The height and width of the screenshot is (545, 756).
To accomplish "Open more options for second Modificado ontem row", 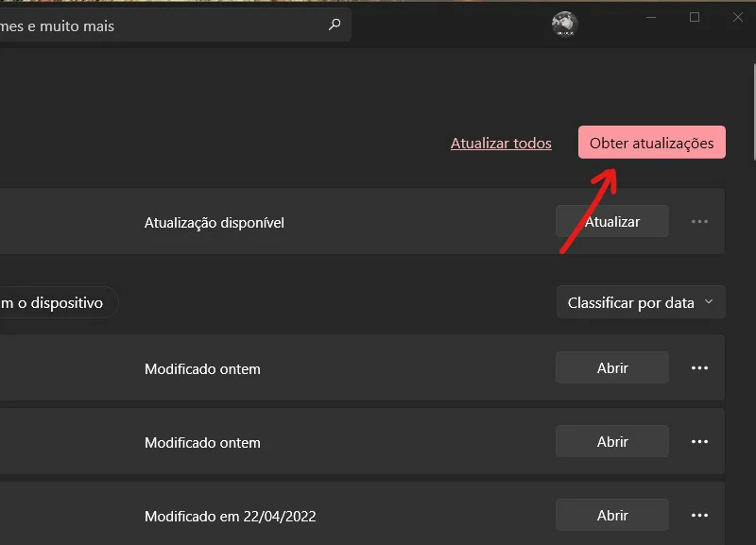I will pos(699,442).
